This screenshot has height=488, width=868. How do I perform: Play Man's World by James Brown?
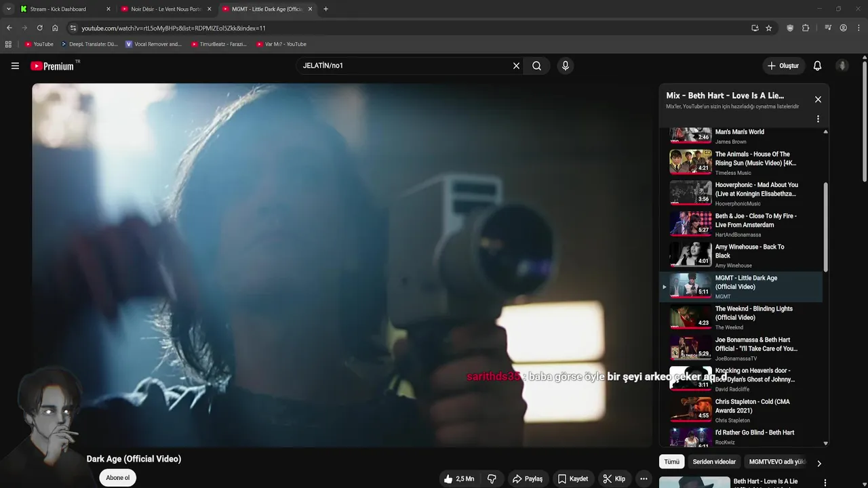[x=741, y=136]
